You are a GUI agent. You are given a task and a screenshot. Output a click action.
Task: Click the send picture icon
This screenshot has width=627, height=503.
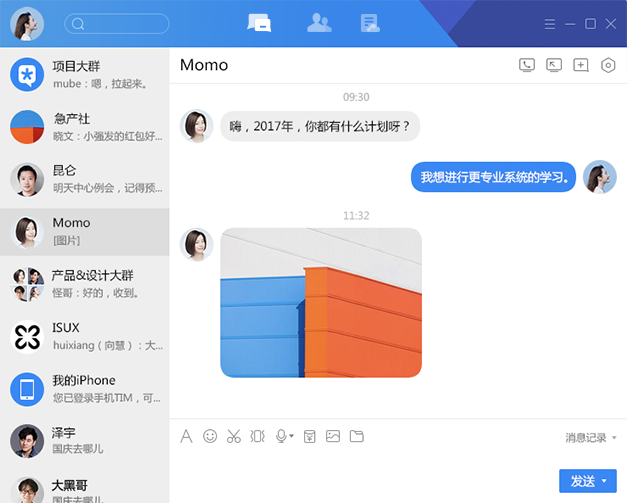coord(333,436)
